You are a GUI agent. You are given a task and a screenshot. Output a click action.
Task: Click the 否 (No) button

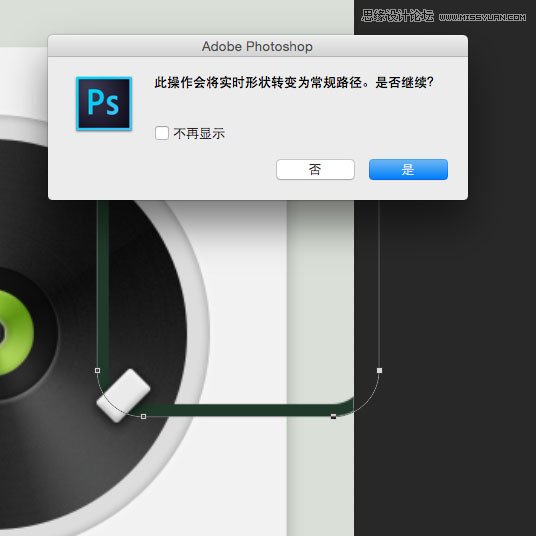[x=315, y=169]
